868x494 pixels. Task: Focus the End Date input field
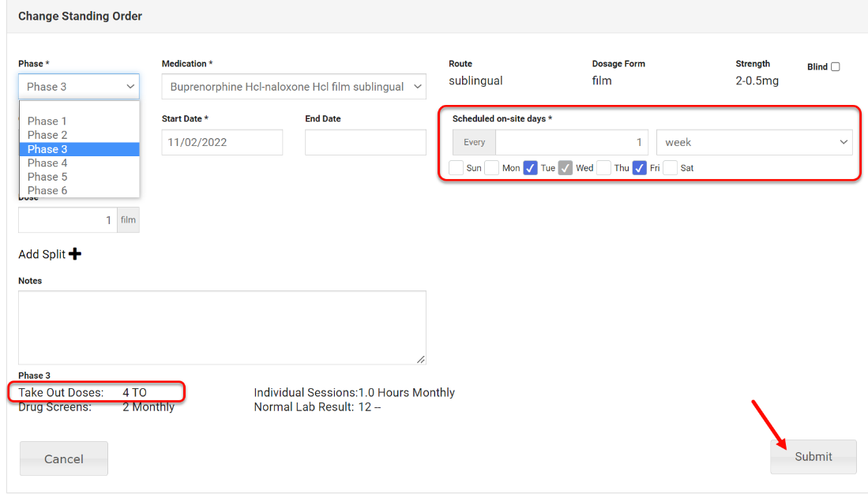pos(365,143)
